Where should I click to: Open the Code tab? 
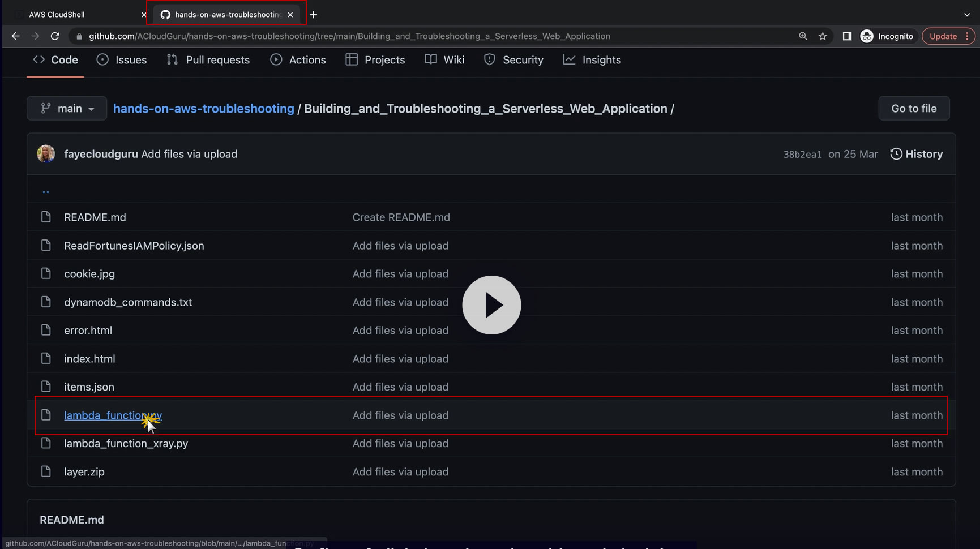pyautogui.click(x=55, y=60)
